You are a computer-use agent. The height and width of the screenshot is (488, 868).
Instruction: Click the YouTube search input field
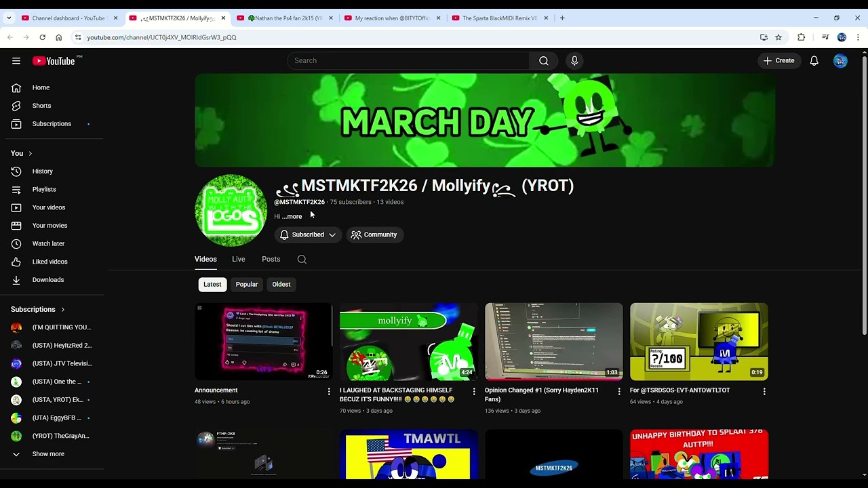click(408, 61)
